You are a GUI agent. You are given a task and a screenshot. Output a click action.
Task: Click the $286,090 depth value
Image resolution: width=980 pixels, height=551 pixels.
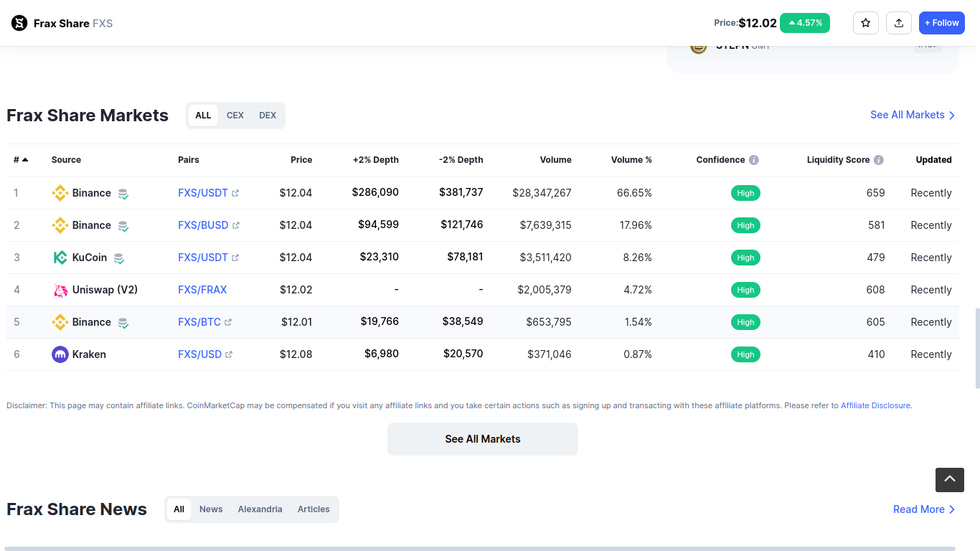pos(375,192)
